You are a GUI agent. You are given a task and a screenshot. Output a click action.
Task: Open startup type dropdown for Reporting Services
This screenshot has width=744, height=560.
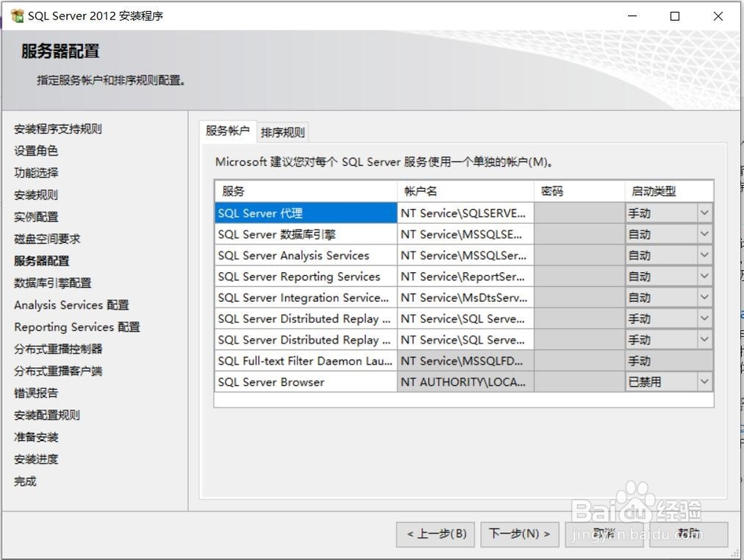[x=704, y=277]
